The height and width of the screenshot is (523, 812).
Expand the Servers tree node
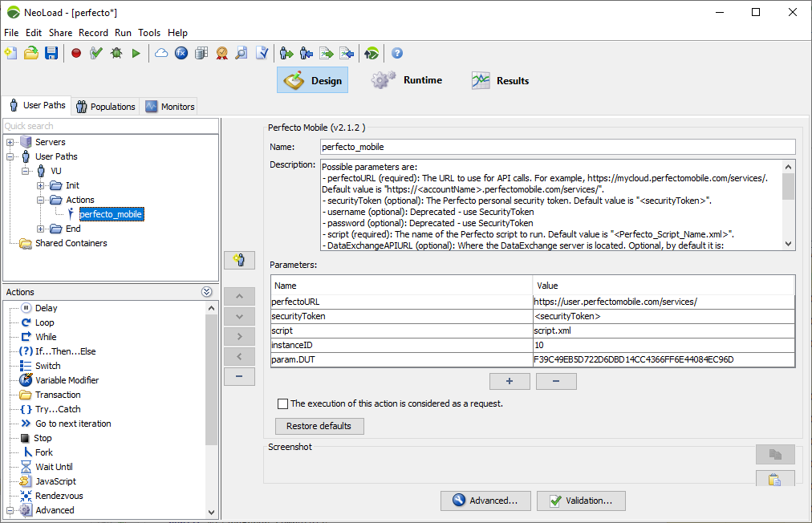point(10,142)
